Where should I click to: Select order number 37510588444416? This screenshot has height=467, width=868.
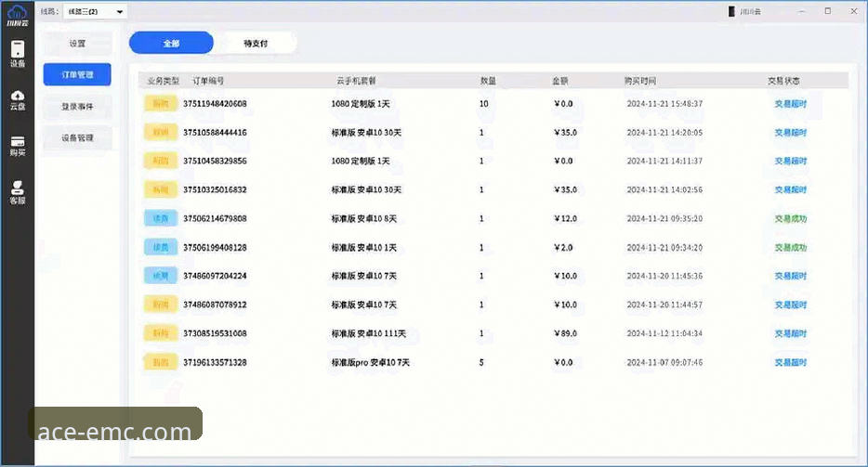[x=215, y=132]
